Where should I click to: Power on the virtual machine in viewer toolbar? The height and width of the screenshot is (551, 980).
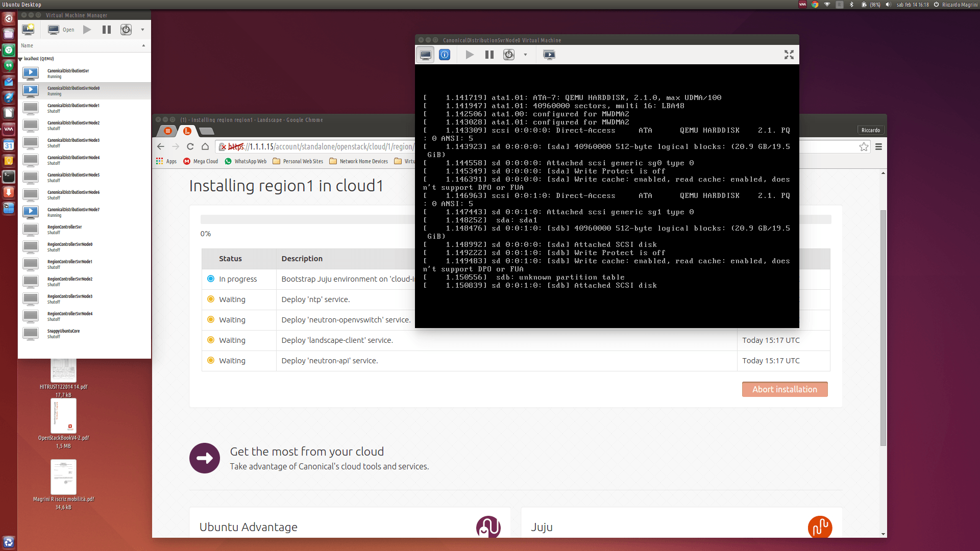pos(470,55)
